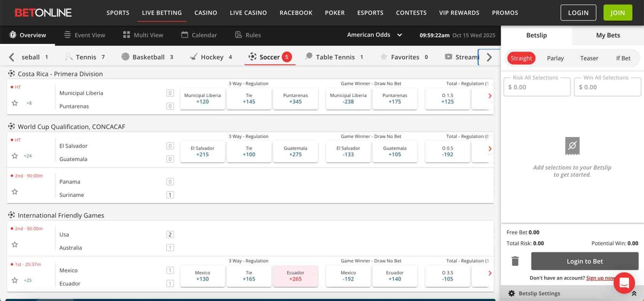644x301 pixels.
Task: Click the Login to Bet button
Action: point(585,261)
